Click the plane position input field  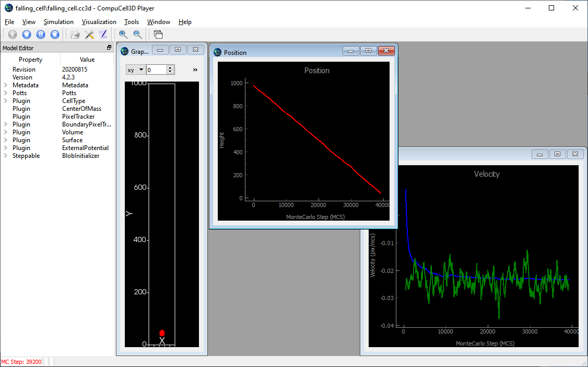point(156,70)
